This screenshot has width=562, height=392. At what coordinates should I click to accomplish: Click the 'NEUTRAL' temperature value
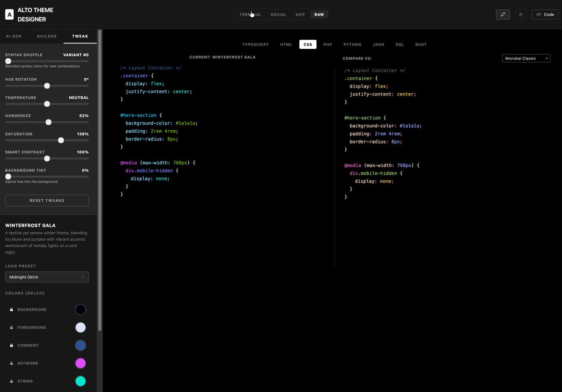(x=79, y=97)
